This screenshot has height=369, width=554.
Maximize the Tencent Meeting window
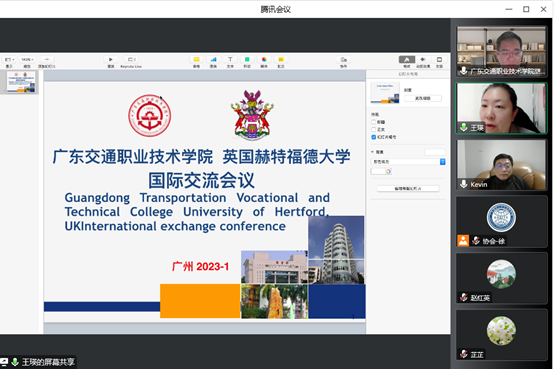pyautogui.click(x=526, y=9)
